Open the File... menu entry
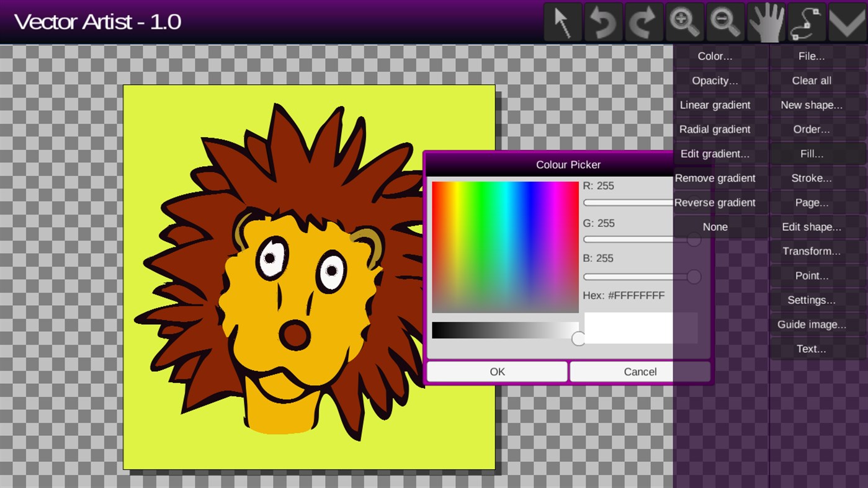Image resolution: width=868 pixels, height=488 pixels. [x=811, y=56]
